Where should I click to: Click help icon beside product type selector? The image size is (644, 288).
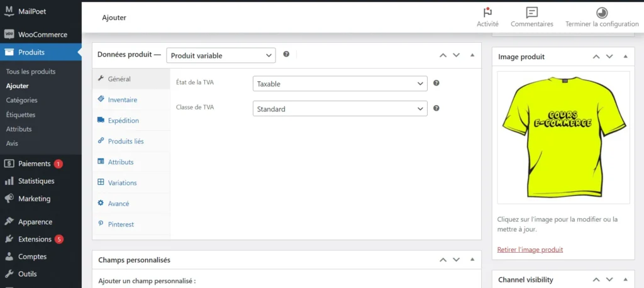coord(286,55)
